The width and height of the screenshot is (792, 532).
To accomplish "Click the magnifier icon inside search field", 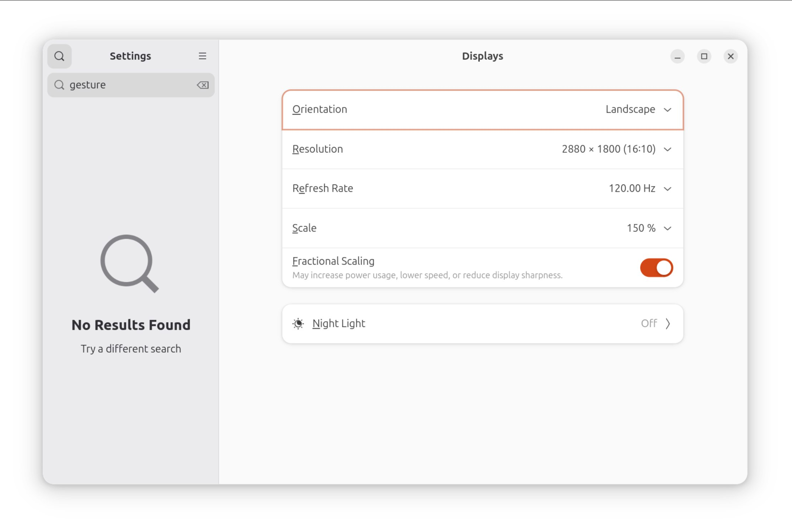I will (59, 85).
